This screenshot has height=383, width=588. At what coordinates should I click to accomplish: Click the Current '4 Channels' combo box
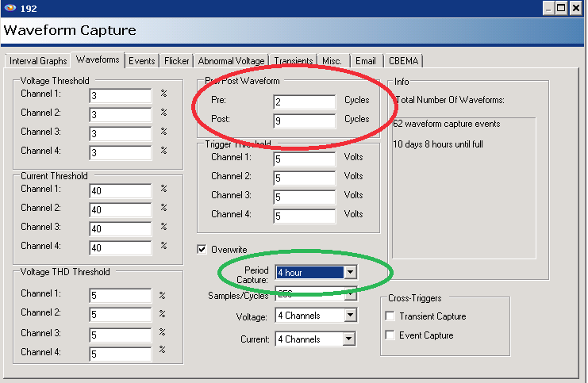tap(315, 339)
